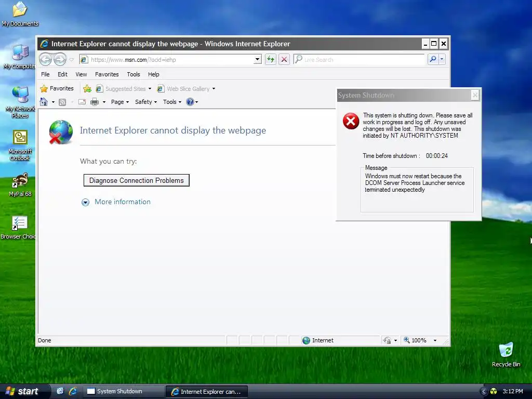Screen dimensions: 532x399
Task: Open the Protected Mode lock status icon
Action: [387, 340]
